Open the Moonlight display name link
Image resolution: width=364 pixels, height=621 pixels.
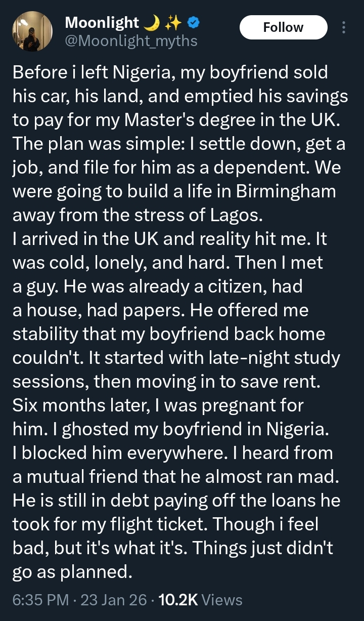(102, 23)
